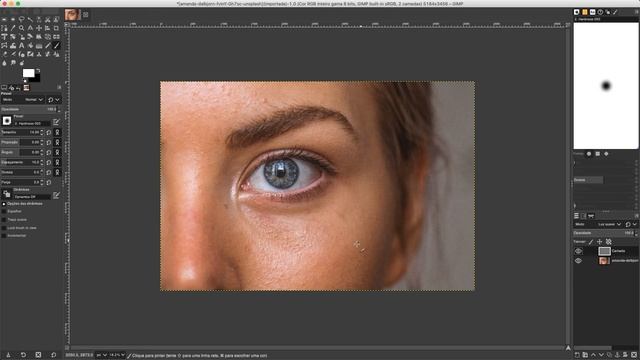640x360 pixels.
Task: Reset colors to default black and white
Action: 25,80
